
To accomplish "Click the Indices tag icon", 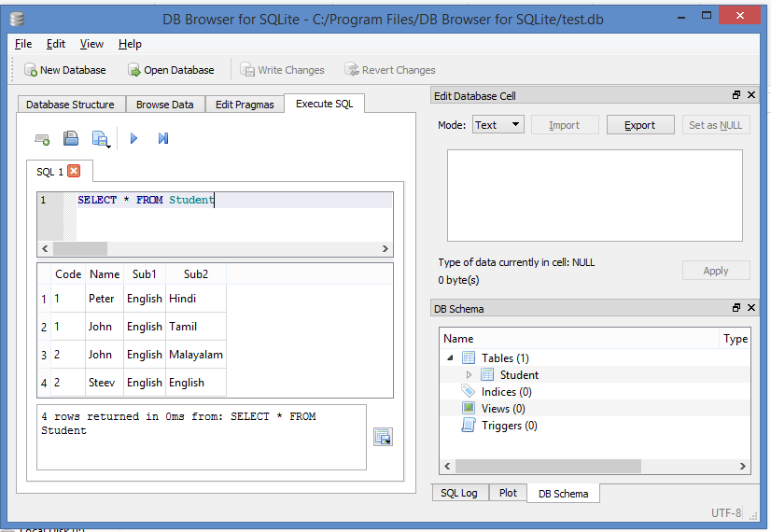I will point(469,391).
